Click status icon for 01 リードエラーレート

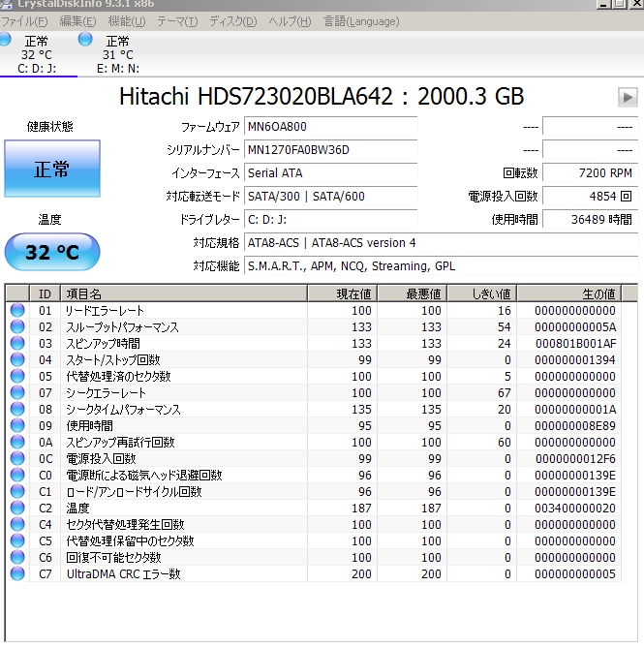[x=17, y=310]
